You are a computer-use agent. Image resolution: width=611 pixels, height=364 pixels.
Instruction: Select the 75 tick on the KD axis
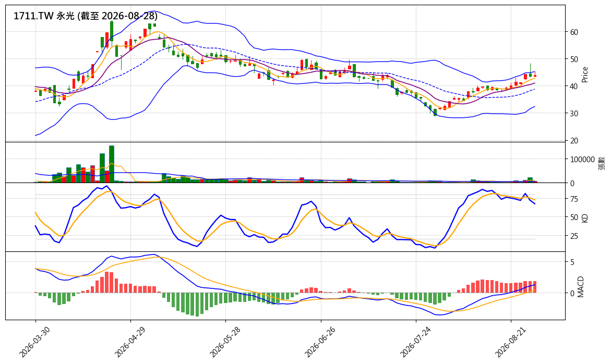click(574, 199)
